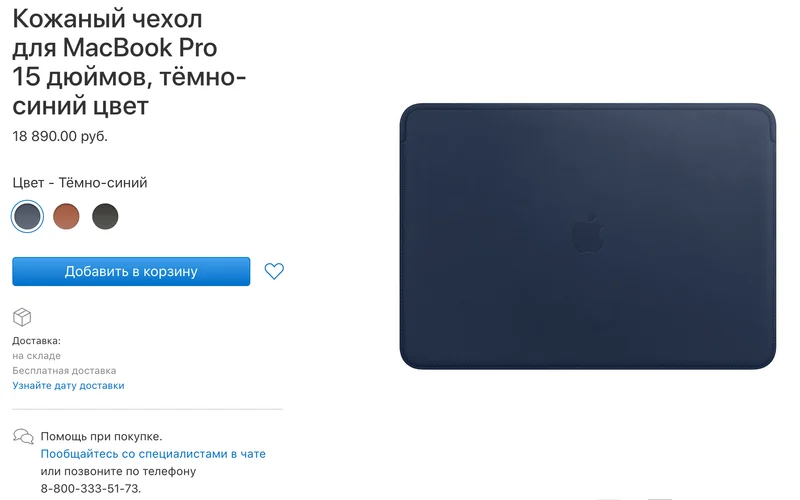This screenshot has height=500, width=800.
Task: Click Добавить в корзину button
Action: coord(131,271)
